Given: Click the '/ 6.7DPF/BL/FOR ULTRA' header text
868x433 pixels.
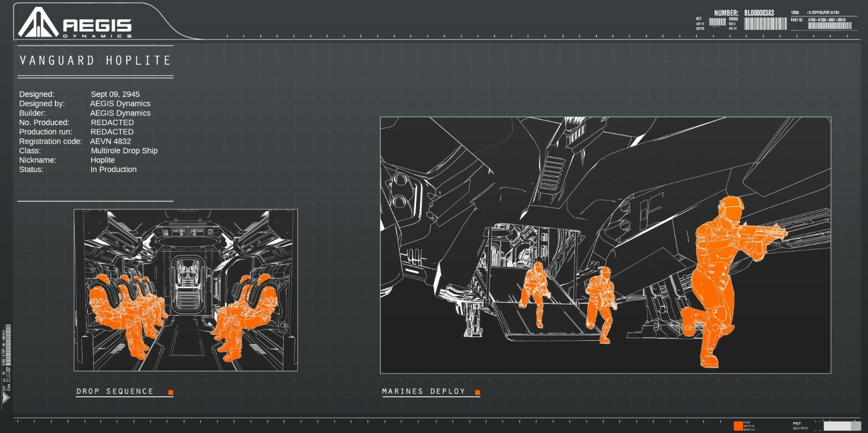Looking at the screenshot, I should click(x=823, y=12).
